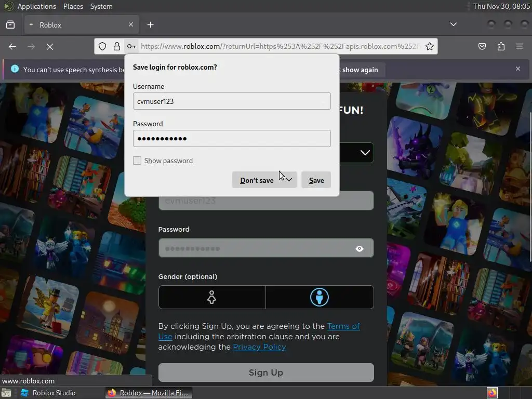The height and width of the screenshot is (399, 532).
Task: Stop page loading with X button
Action: pyautogui.click(x=49, y=46)
